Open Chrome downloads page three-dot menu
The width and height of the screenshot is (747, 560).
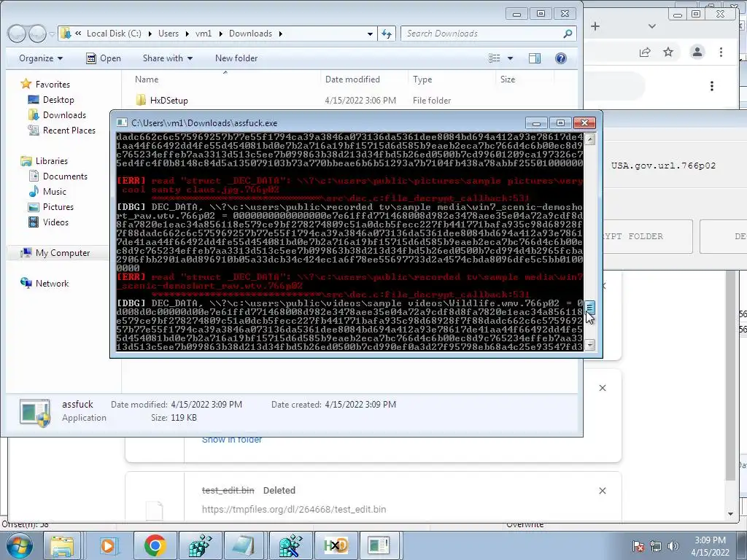[x=712, y=86]
